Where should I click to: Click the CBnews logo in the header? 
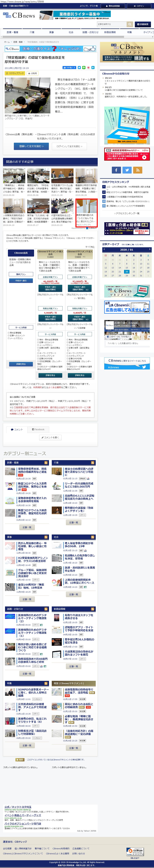point(19,15)
